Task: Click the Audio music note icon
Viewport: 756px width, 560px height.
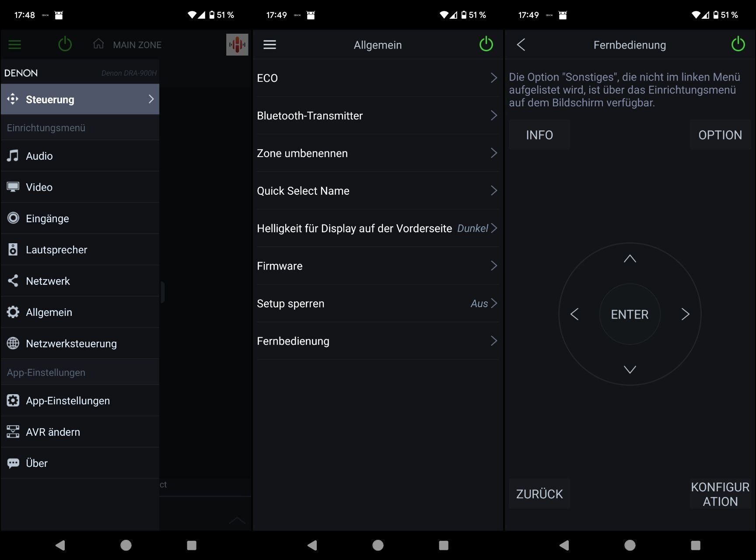Action: click(13, 155)
